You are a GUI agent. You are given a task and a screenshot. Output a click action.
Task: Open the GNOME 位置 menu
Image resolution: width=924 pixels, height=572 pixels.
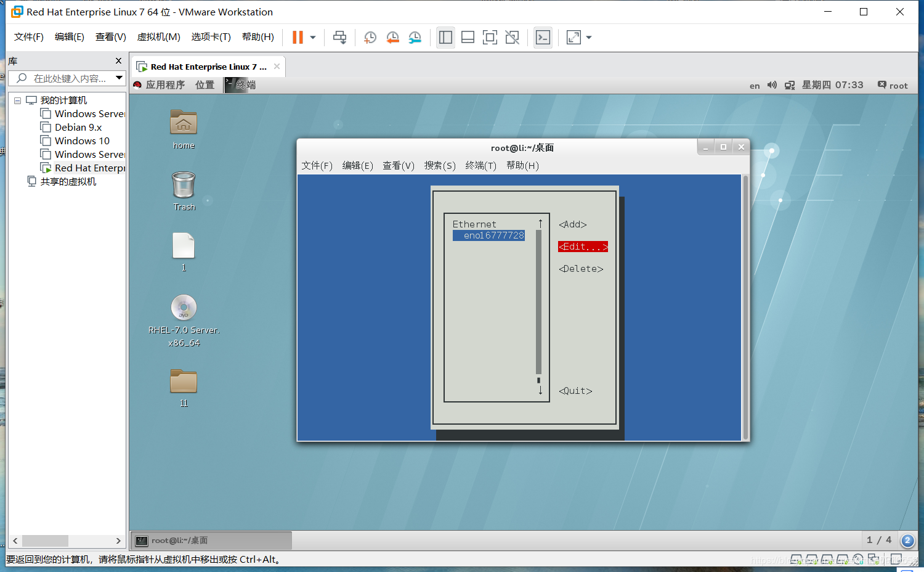click(205, 85)
